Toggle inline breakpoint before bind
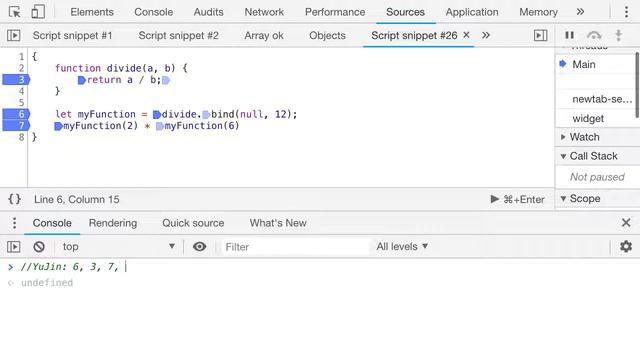The image size is (640, 360). pyautogui.click(x=206, y=114)
